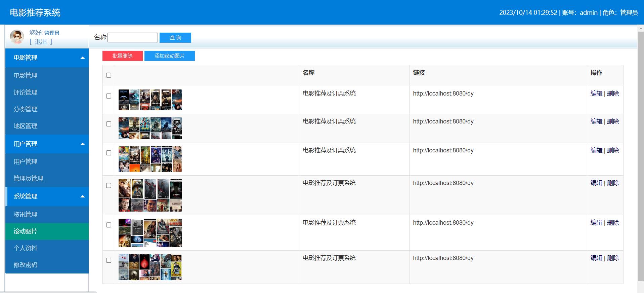Click the 操作 column header

point(596,73)
